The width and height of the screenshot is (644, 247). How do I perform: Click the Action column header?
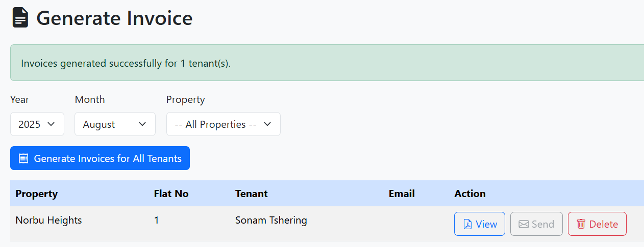click(x=469, y=194)
